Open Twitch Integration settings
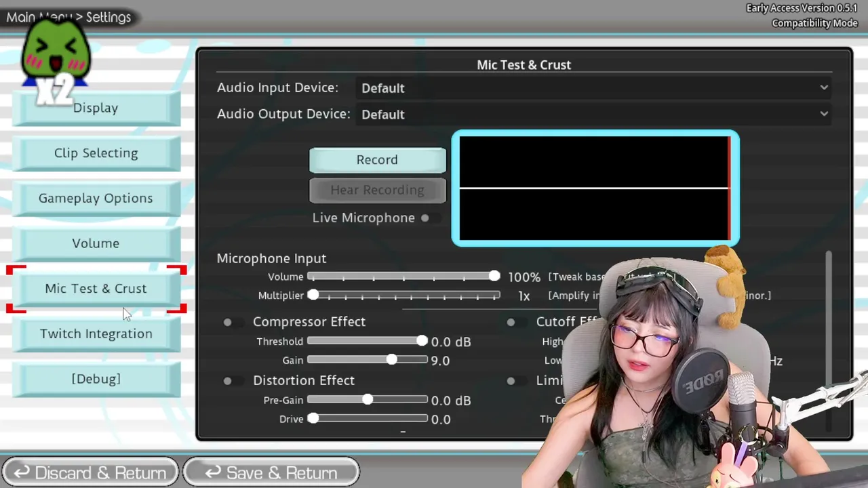This screenshot has width=868, height=488. click(96, 334)
